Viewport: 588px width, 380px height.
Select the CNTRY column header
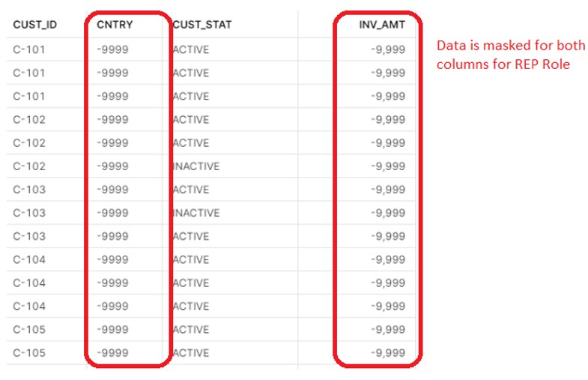[115, 25]
